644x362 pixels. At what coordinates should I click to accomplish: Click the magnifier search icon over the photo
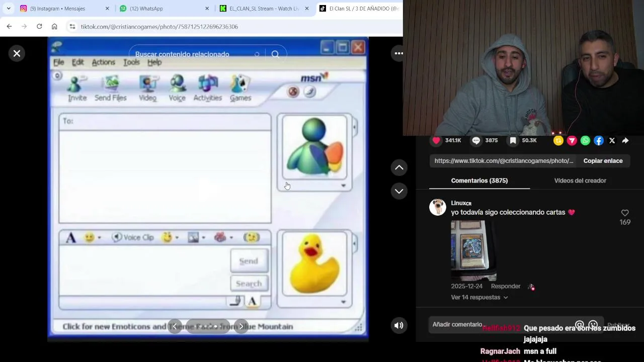275,54
